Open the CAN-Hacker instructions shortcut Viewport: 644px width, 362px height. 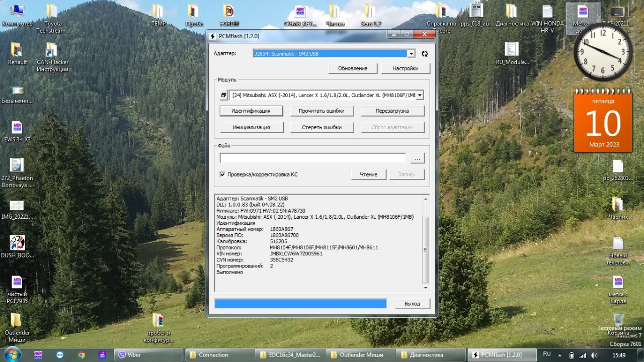pos(52,51)
